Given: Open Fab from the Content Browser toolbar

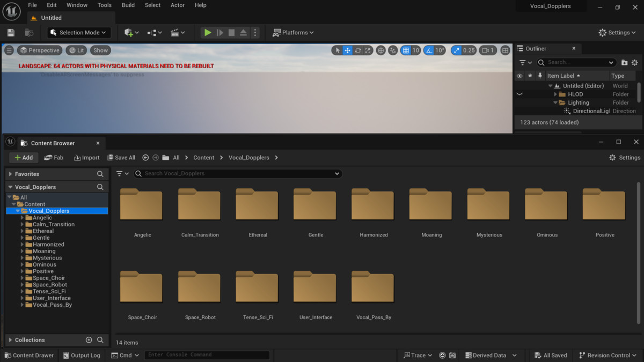Looking at the screenshot, I should [x=54, y=158].
